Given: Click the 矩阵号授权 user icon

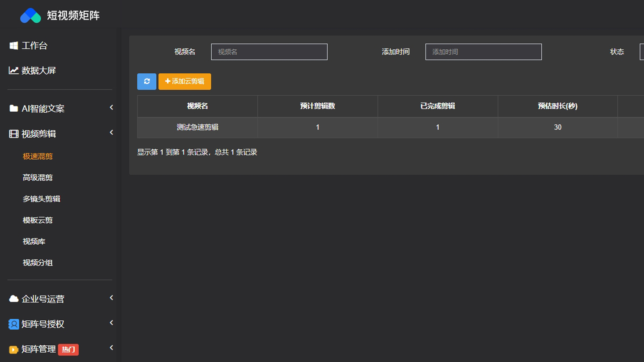Looking at the screenshot, I should pyautogui.click(x=14, y=324).
